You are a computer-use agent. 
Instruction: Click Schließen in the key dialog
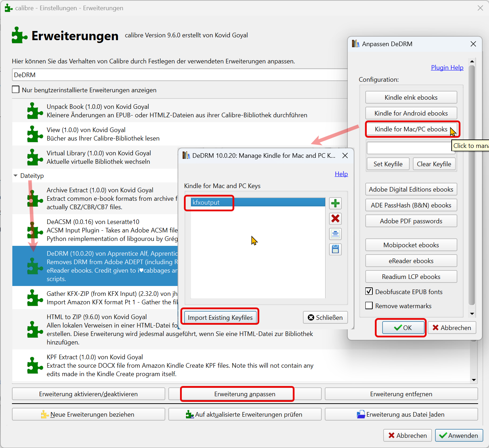(x=325, y=317)
